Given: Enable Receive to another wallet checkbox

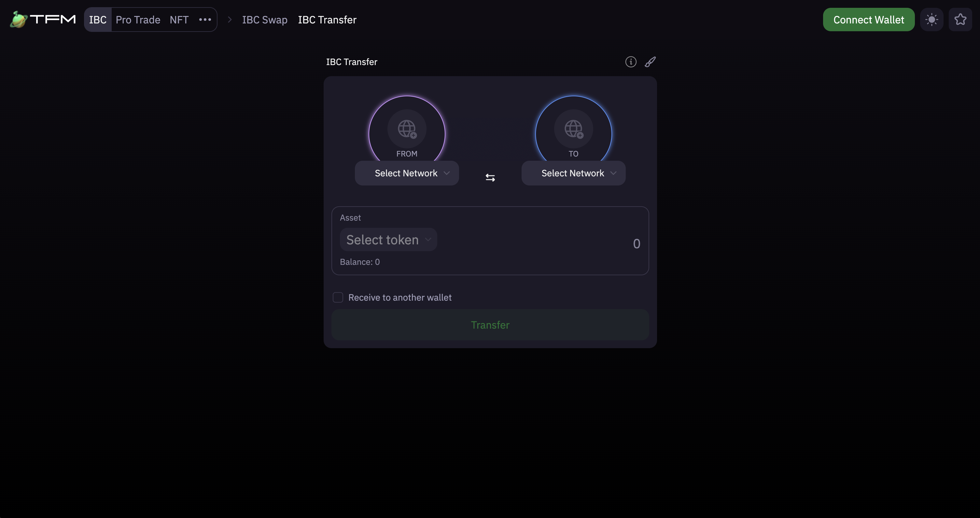Looking at the screenshot, I should pos(338,297).
